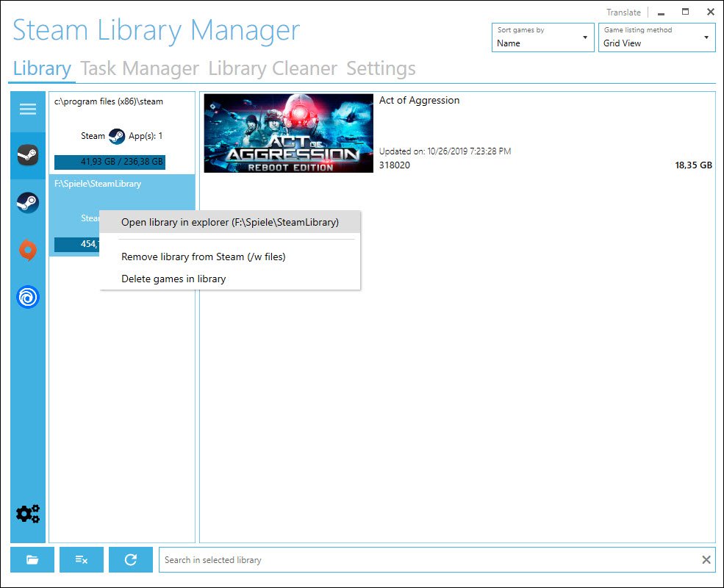Select the blue round Steam icon in sidebar

(x=28, y=203)
